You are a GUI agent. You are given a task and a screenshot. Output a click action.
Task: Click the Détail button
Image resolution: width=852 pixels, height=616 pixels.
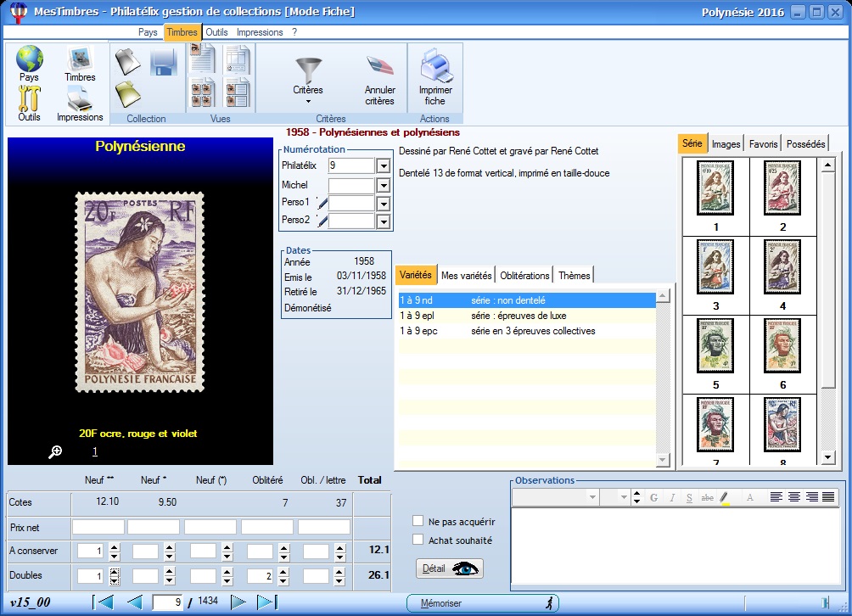click(449, 568)
